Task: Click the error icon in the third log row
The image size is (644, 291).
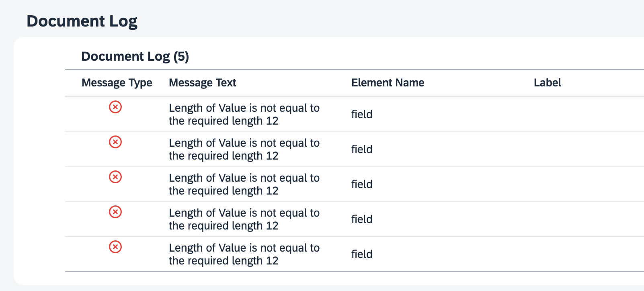Action: 115,177
